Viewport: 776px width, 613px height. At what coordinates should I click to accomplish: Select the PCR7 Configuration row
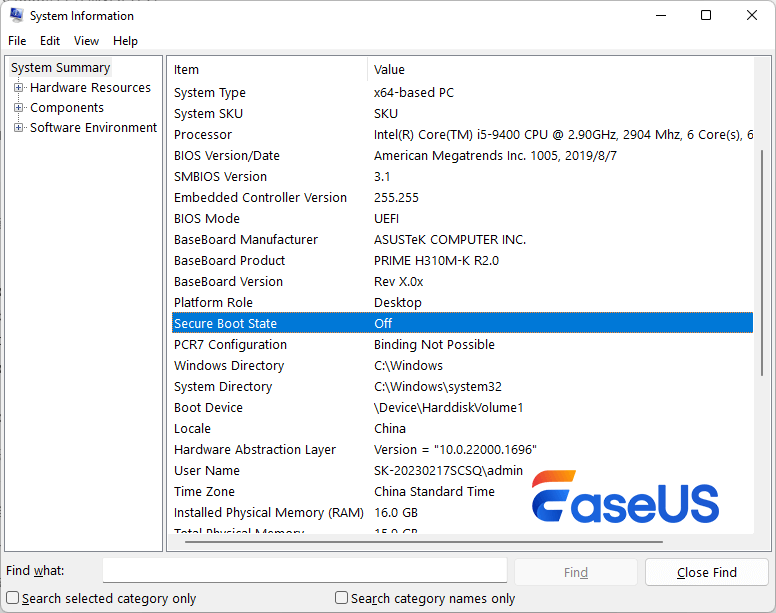coord(462,344)
